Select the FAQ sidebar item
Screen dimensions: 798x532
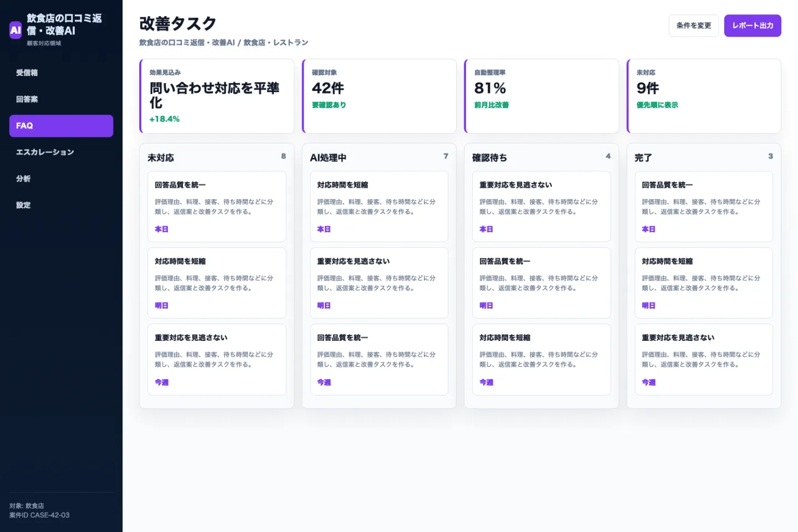click(61, 126)
